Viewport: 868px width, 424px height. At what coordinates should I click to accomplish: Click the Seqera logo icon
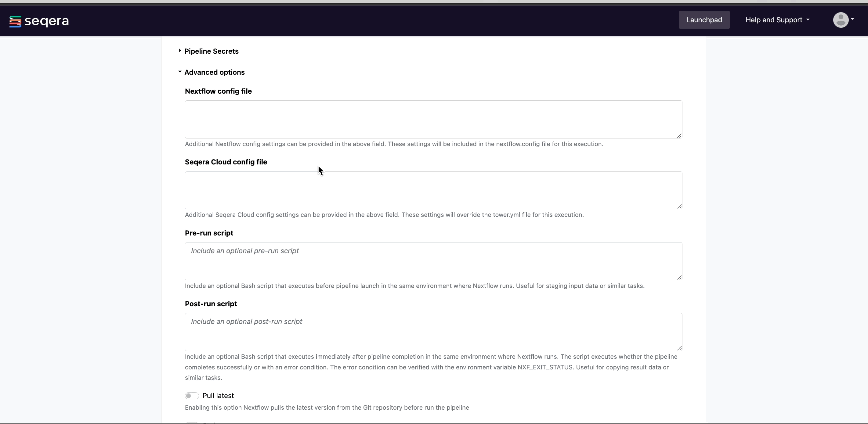click(x=15, y=21)
